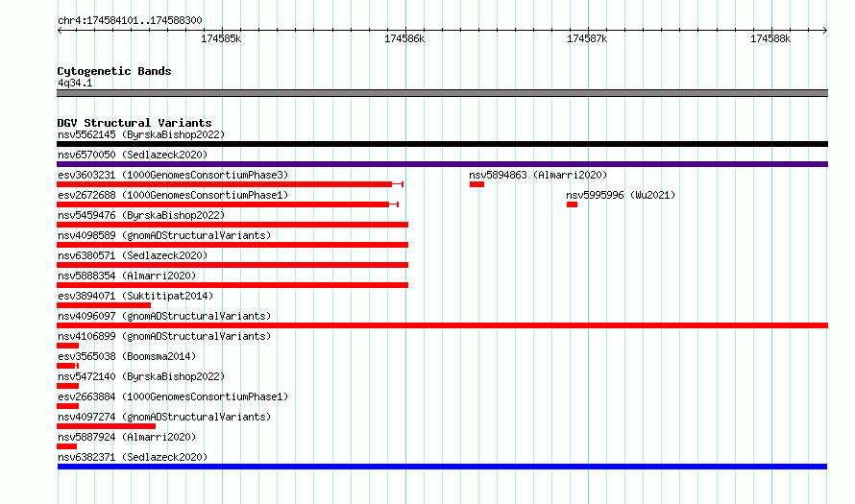The height and width of the screenshot is (504, 855).
Task: Click the nsv5887924 (Almarri2020) label
Action: coord(127,437)
